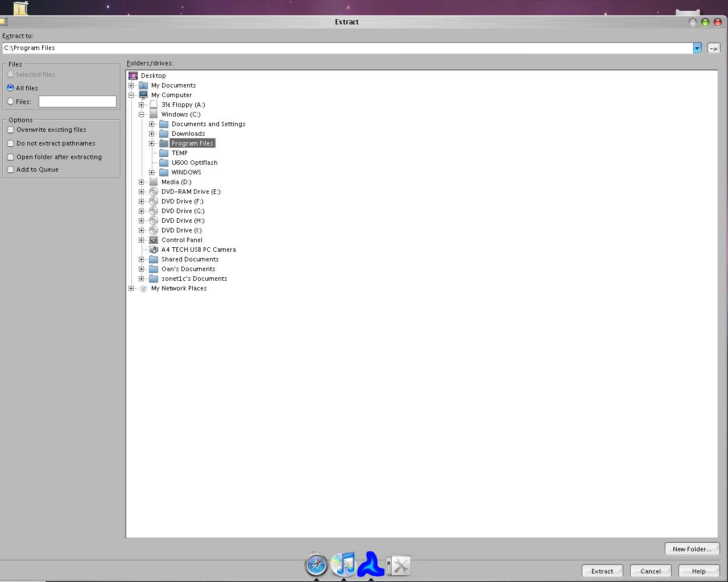Open Safari from the dock
The width and height of the screenshot is (728, 582).
(x=316, y=565)
